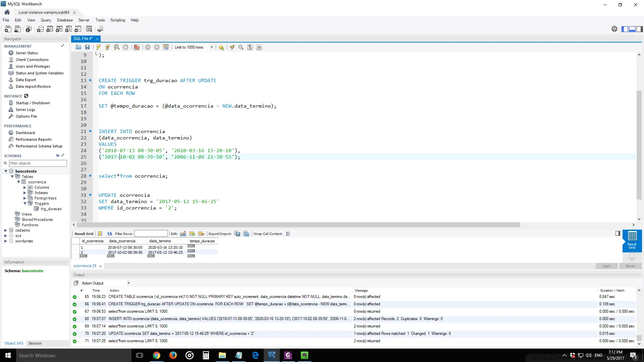
Task: Click the Explain query magnifier-lightning icon
Action: click(x=117, y=47)
